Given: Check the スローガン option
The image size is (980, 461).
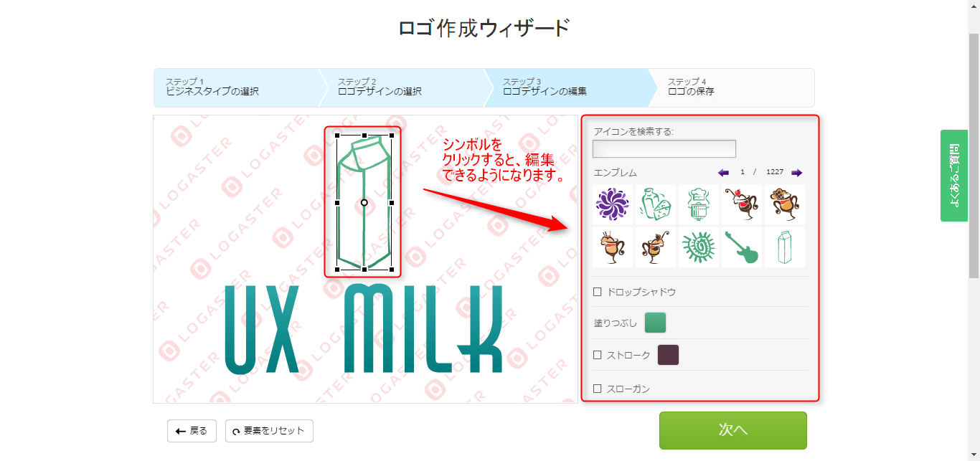Looking at the screenshot, I should 598,389.
